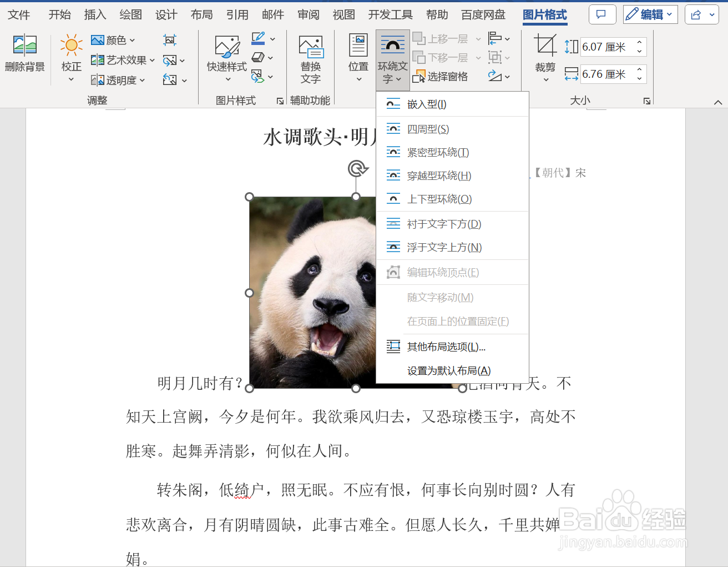Collapse the ribbon with the chevron
The image size is (728, 567).
pyautogui.click(x=718, y=102)
